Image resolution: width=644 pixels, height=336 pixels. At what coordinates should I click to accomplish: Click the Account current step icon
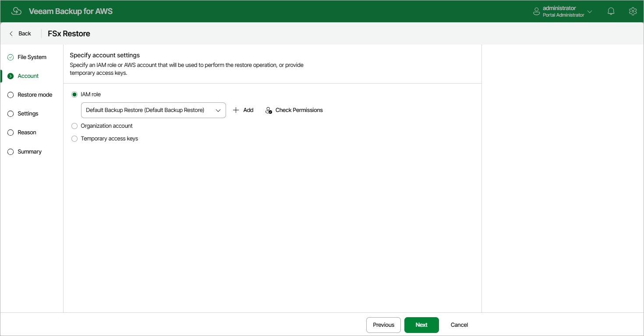coord(11,76)
